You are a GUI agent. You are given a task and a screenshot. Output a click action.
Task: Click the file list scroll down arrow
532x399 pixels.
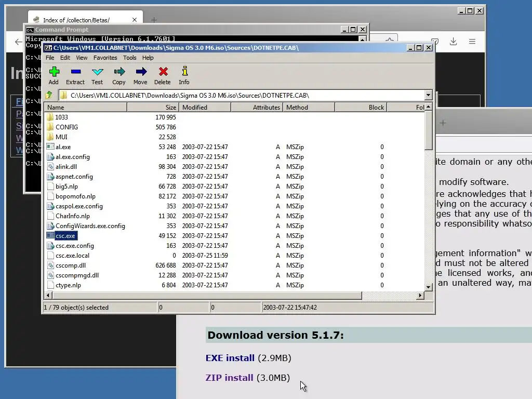coord(429,287)
